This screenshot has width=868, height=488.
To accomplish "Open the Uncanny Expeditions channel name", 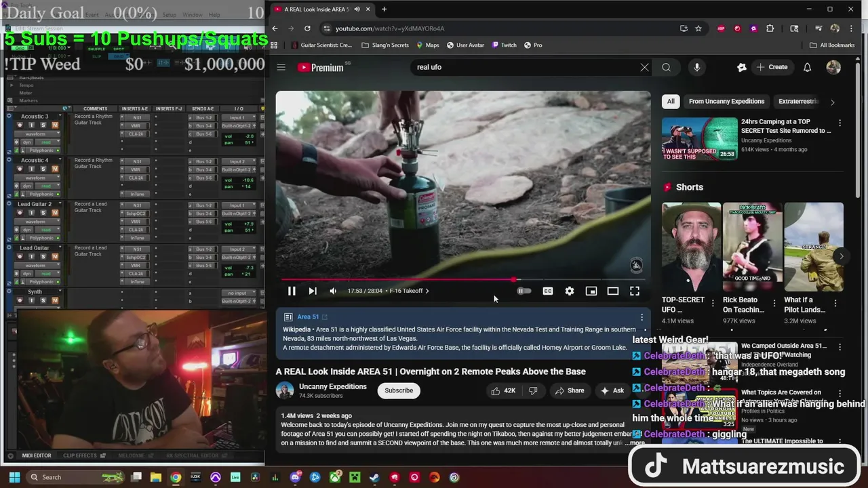I will (333, 386).
